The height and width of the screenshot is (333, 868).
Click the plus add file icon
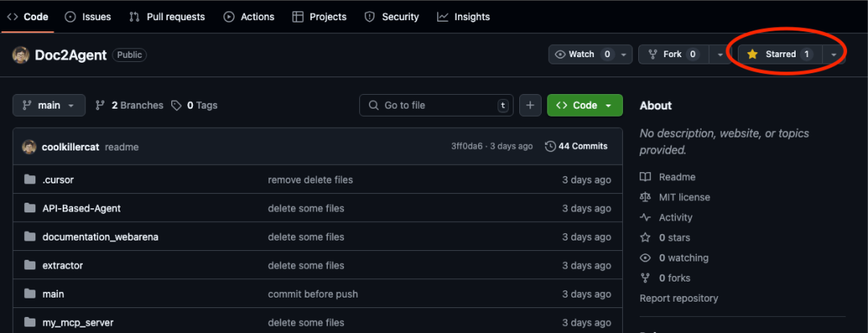point(530,105)
